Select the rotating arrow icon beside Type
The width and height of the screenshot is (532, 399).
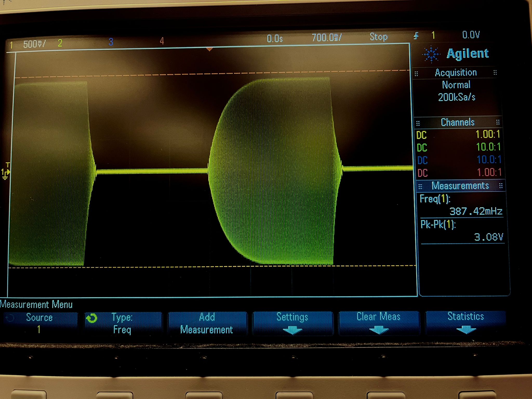point(92,318)
